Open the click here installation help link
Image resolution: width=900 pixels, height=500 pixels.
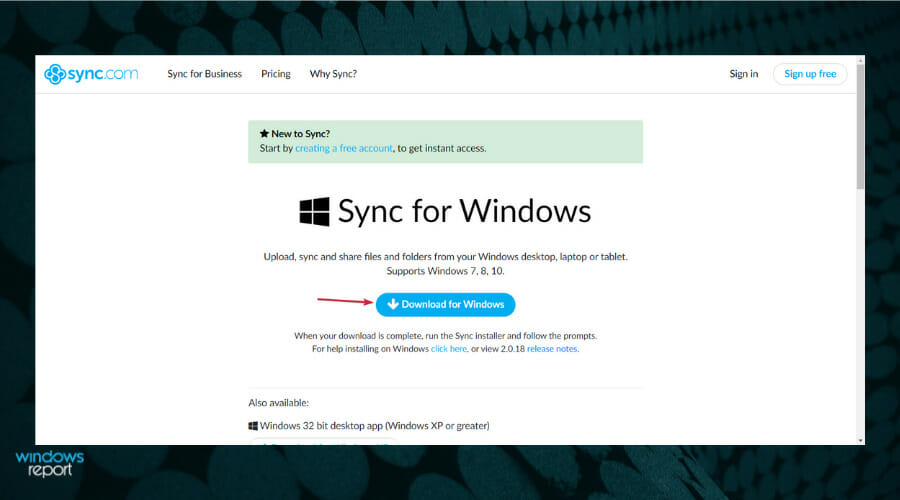[449, 349]
